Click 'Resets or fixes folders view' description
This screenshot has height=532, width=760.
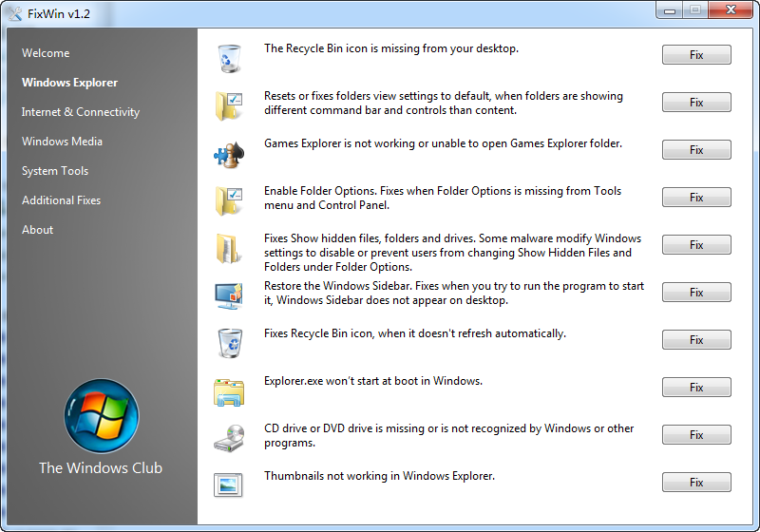click(x=444, y=104)
